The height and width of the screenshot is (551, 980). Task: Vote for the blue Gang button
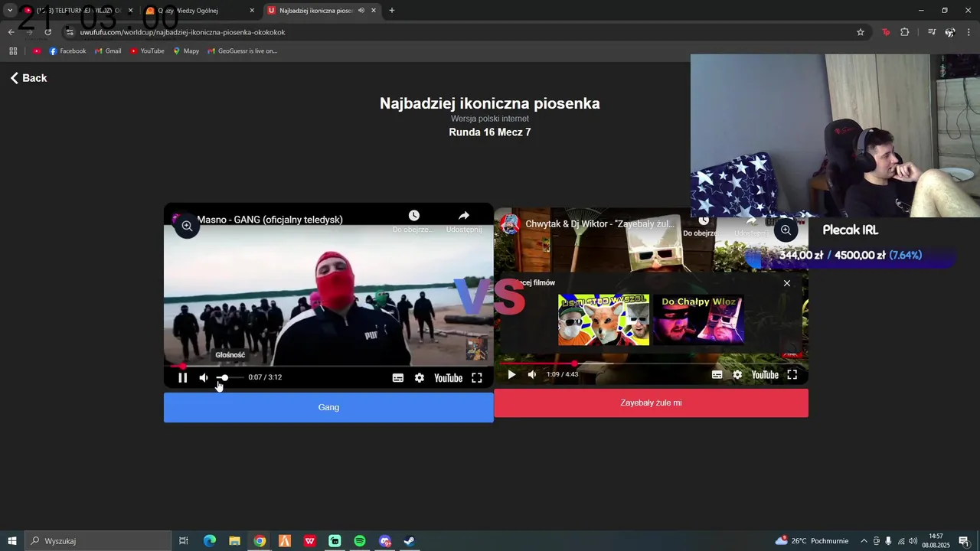pyautogui.click(x=328, y=407)
